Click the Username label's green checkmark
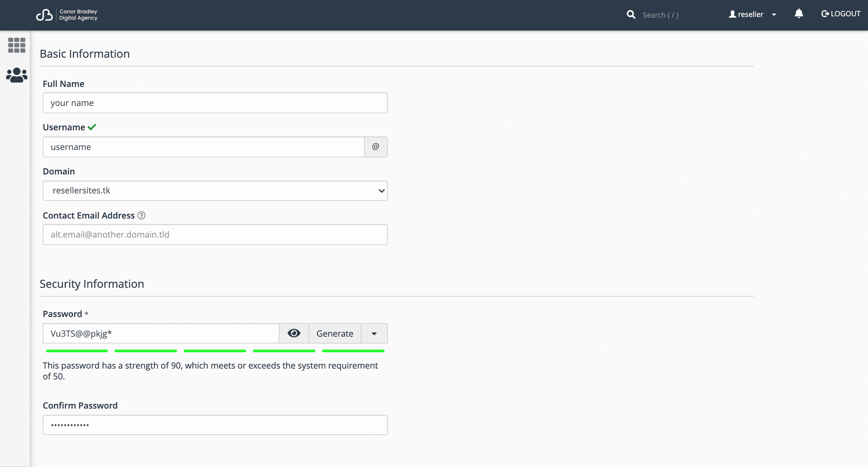This screenshot has height=467, width=868. coord(92,127)
